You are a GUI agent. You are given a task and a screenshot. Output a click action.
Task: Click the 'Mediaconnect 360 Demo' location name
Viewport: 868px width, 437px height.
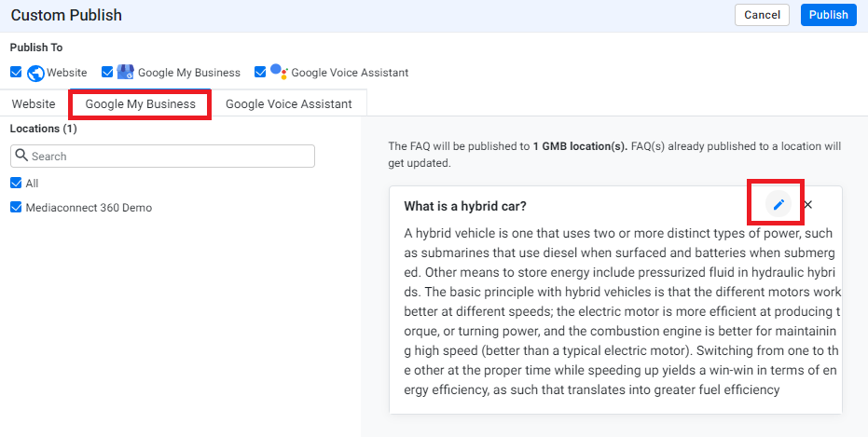pyautogui.click(x=89, y=208)
